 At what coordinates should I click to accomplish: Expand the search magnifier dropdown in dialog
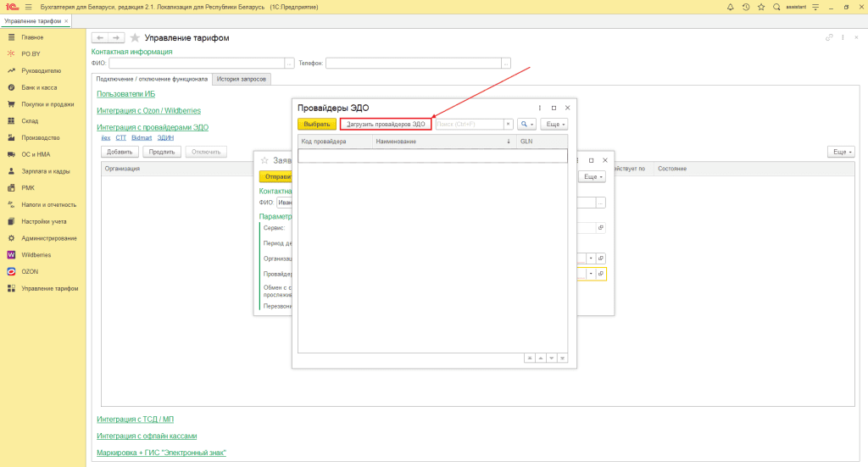point(526,124)
